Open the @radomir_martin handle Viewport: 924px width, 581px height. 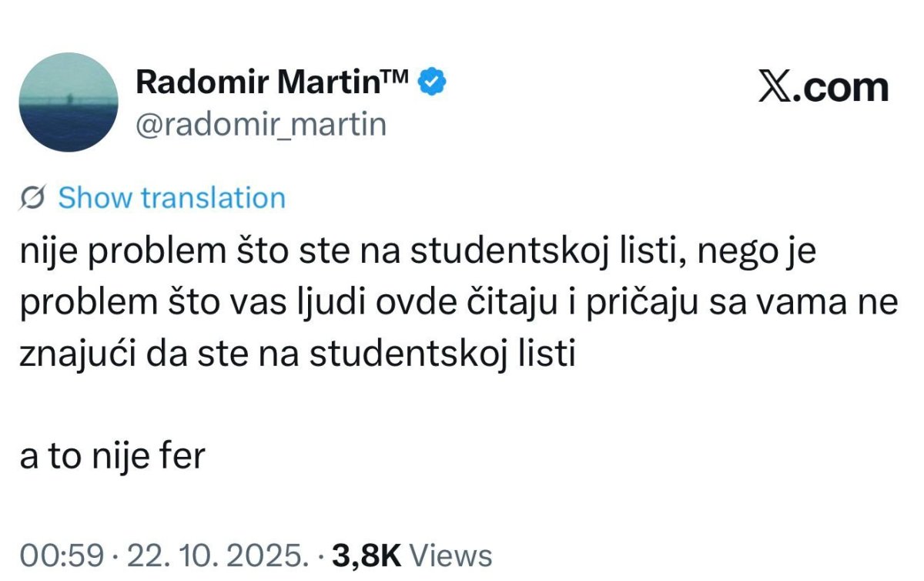[x=260, y=123]
